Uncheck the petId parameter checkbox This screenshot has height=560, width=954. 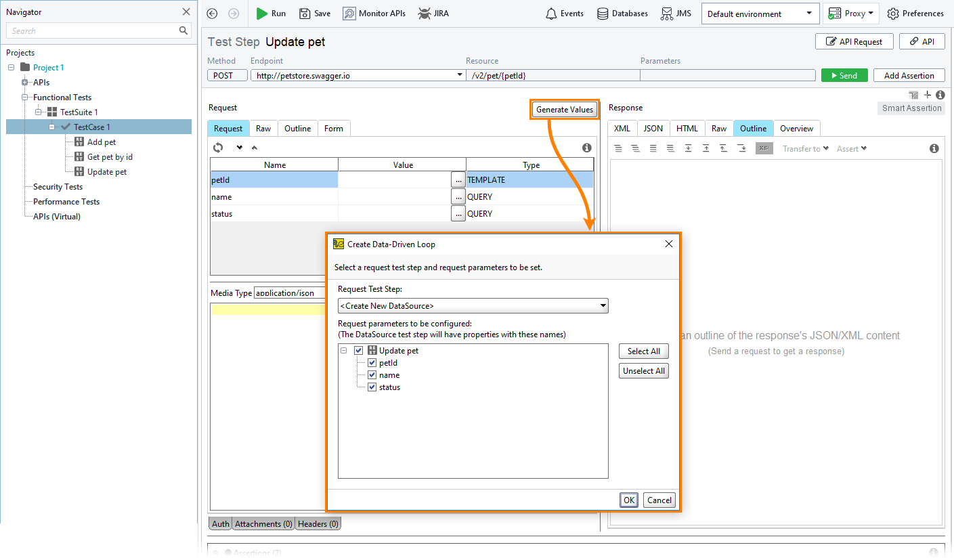pyautogui.click(x=372, y=363)
